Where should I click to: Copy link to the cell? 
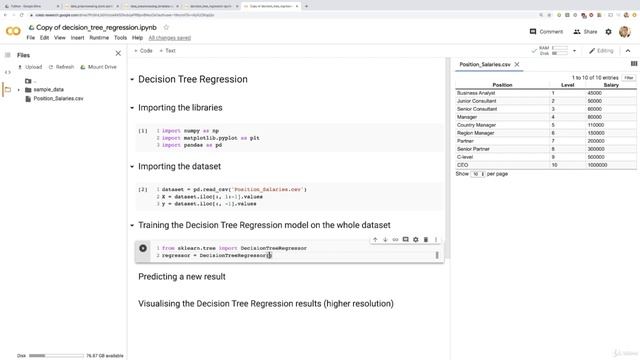396,240
